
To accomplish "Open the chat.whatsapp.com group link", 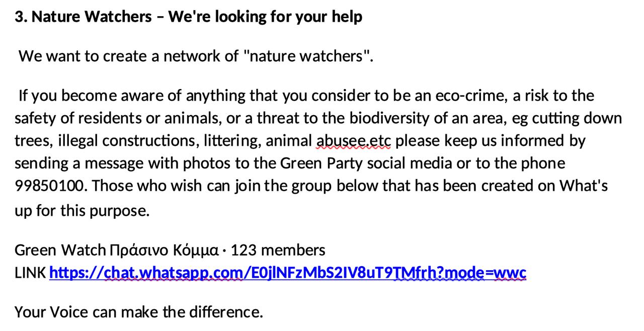I will click(x=287, y=273).
